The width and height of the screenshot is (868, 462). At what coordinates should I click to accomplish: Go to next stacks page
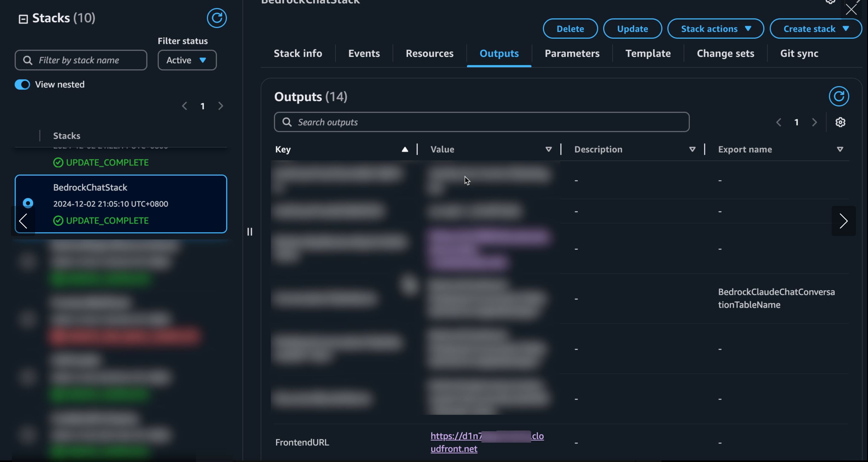[221, 106]
